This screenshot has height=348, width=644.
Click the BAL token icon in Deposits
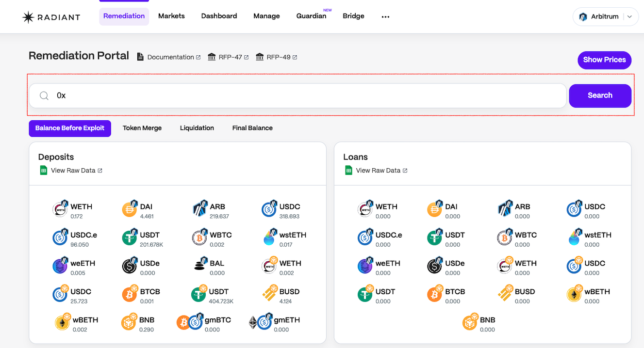click(199, 266)
